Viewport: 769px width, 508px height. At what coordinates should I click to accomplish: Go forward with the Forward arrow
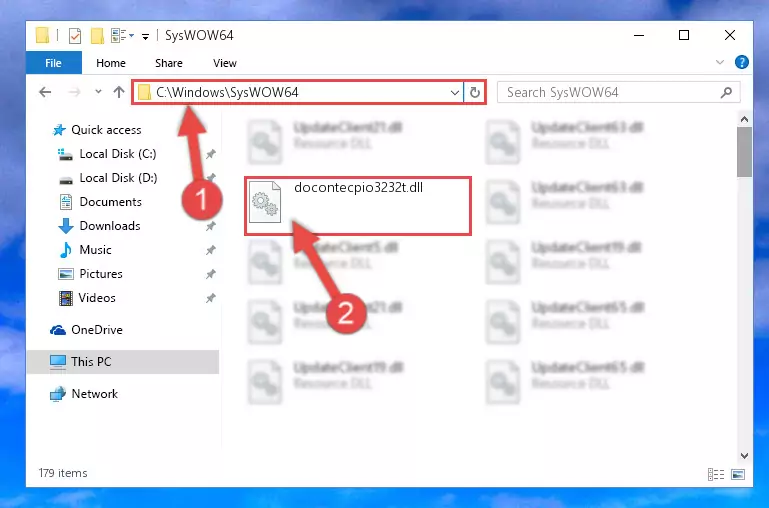(74, 92)
